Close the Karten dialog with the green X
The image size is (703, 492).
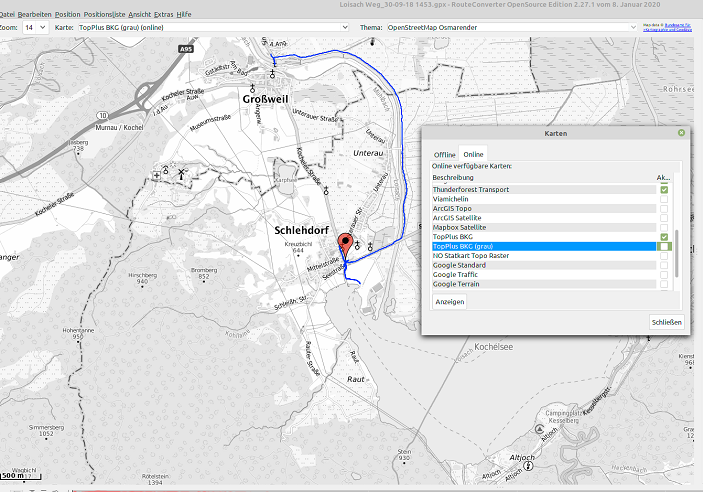[x=681, y=132]
